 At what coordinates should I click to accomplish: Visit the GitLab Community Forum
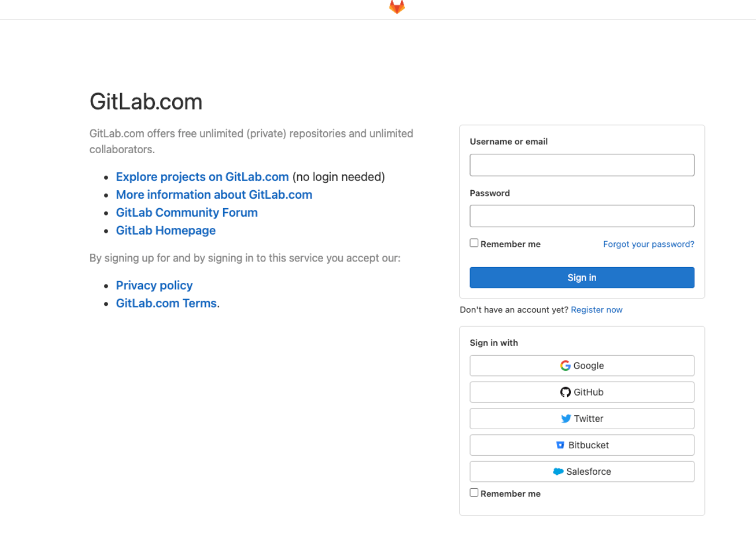click(187, 213)
